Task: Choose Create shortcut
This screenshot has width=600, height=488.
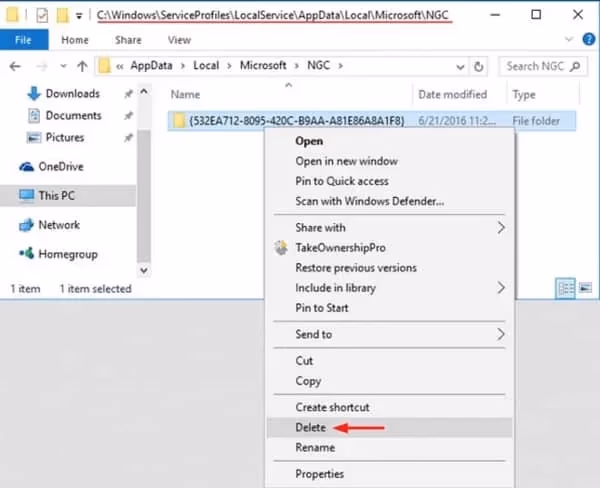Action: tap(390, 407)
